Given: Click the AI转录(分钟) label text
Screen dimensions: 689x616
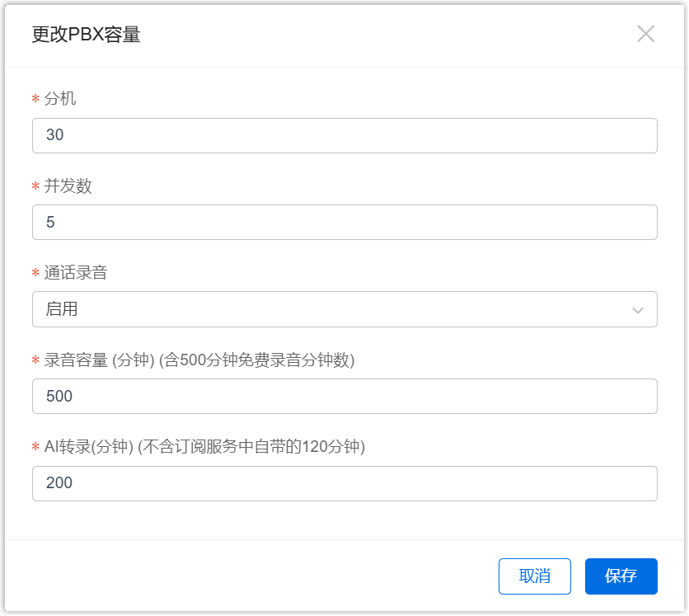Looking at the screenshot, I should [204, 447].
